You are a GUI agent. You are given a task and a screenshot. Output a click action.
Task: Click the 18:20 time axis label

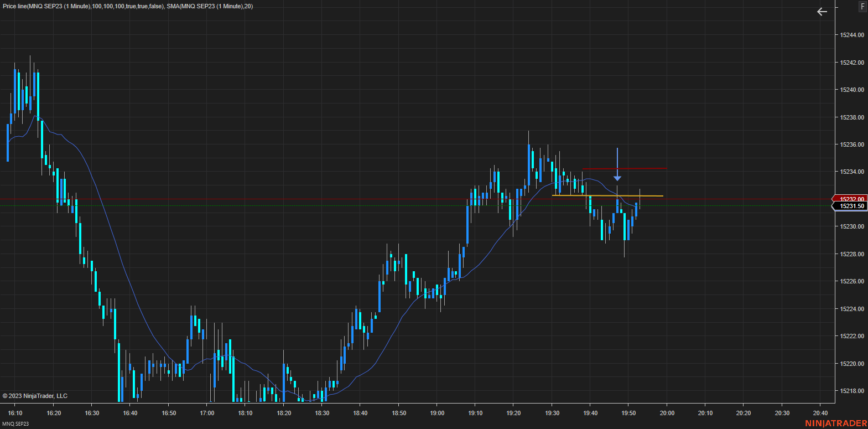pos(284,413)
